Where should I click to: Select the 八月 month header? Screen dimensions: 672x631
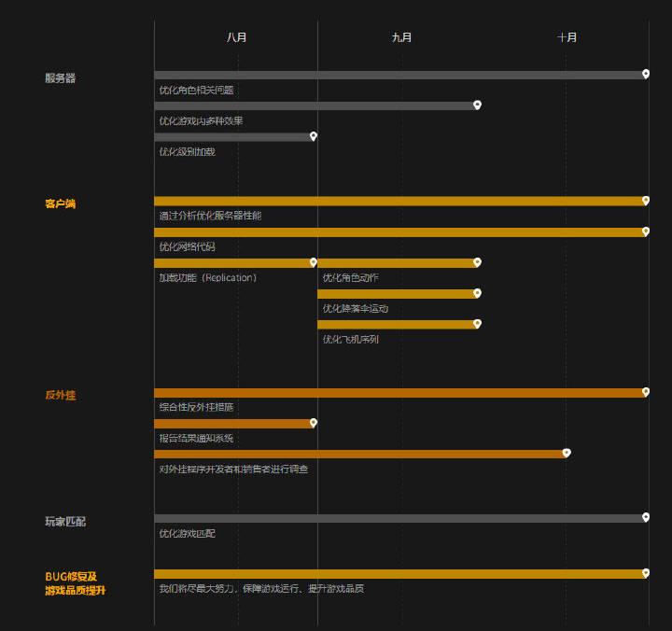236,37
